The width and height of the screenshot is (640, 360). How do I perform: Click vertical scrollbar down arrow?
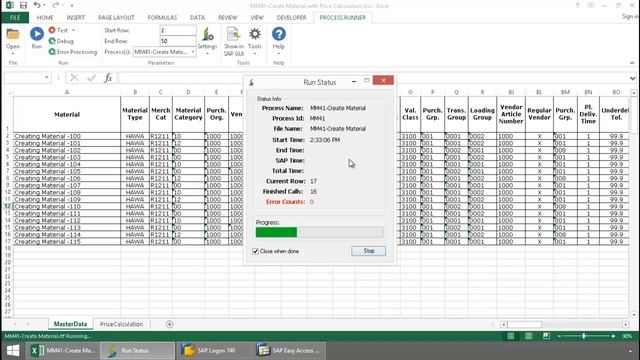pos(633,315)
